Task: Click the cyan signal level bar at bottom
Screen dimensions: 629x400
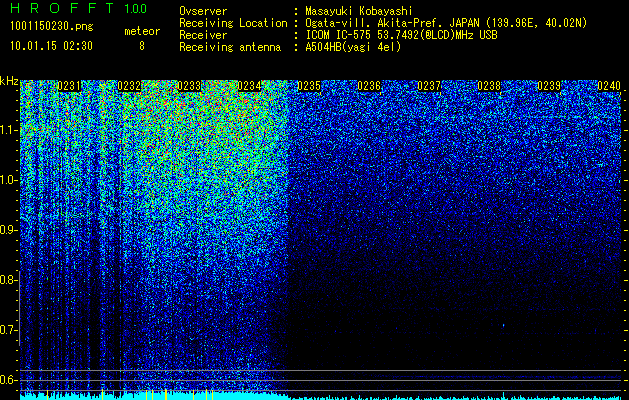Action: coord(320,396)
